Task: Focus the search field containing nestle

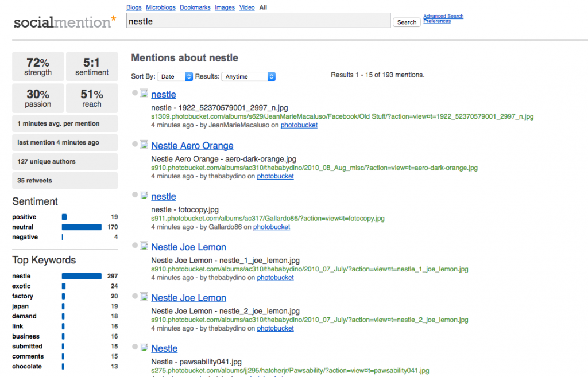Action: point(258,21)
